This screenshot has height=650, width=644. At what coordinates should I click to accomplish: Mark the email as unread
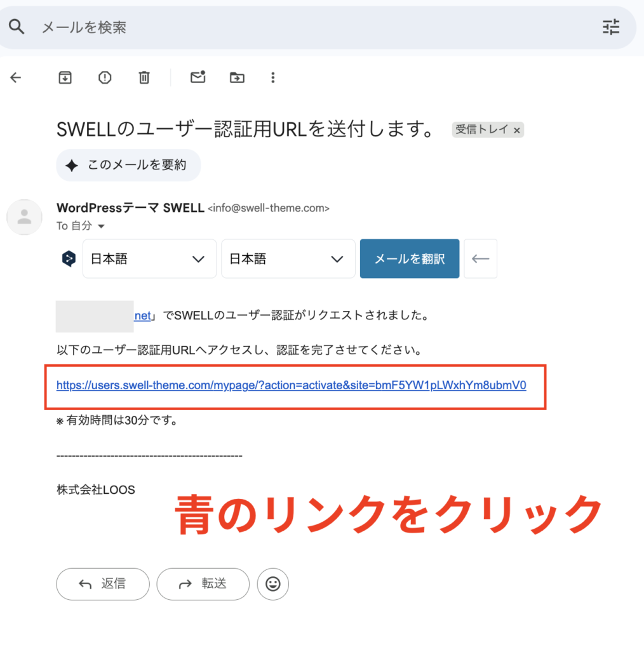(x=198, y=77)
